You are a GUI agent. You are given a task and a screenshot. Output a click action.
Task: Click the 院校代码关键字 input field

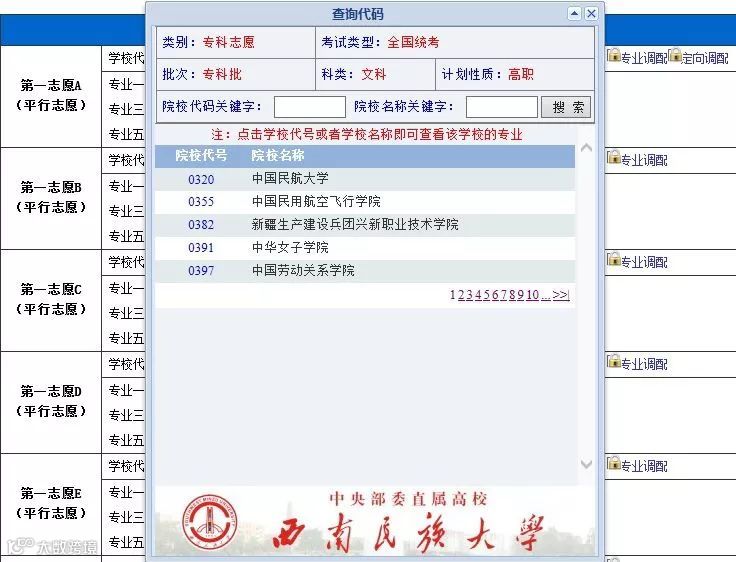(310, 107)
